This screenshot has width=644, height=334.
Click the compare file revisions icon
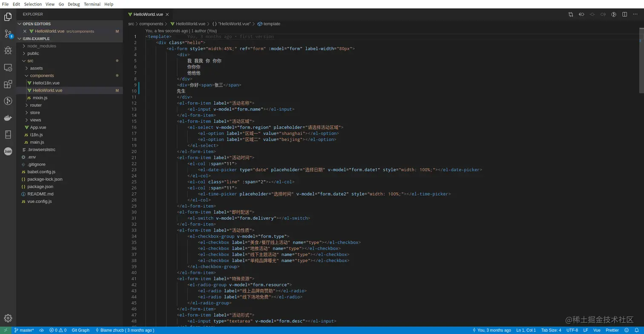pos(571,15)
